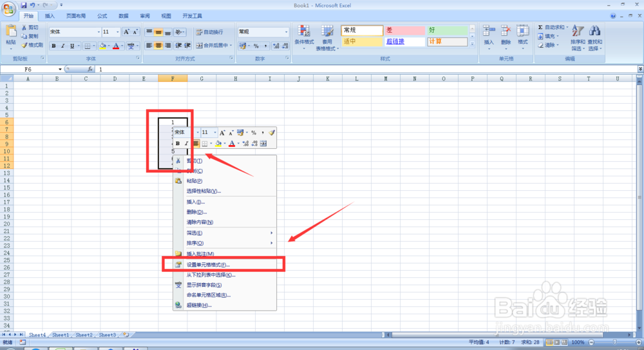This screenshot has width=644, height=350.
Task: Click Delete cells (删除) in ribbon
Action: click(506, 37)
